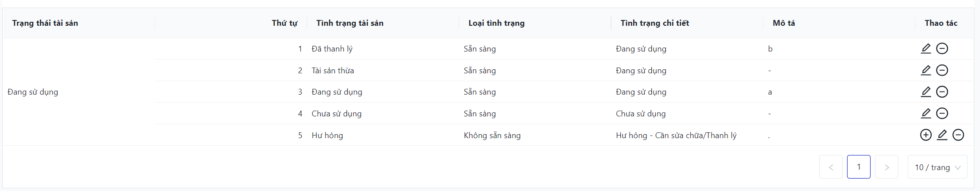Select page 1 in pagination

859,167
